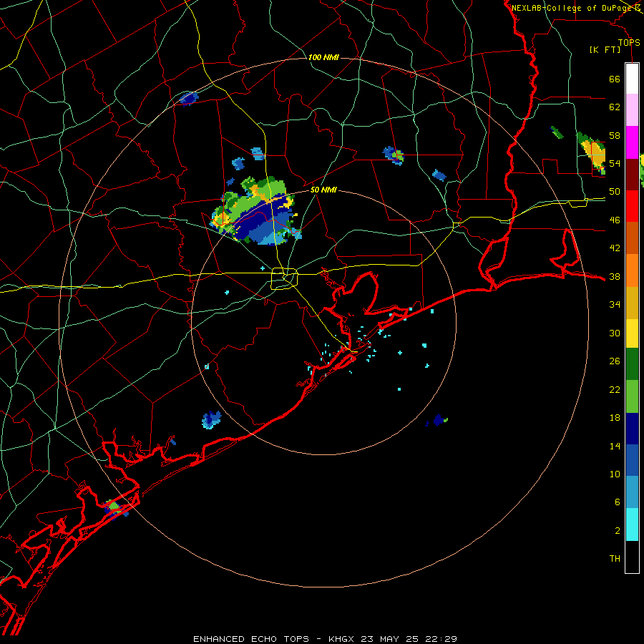Click the 14 value on the legend

point(615,446)
